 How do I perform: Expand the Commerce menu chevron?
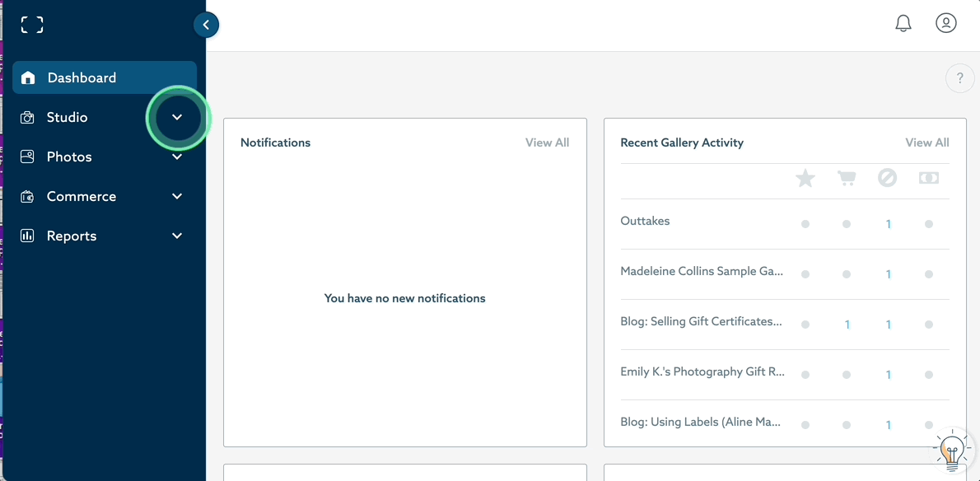point(177,197)
